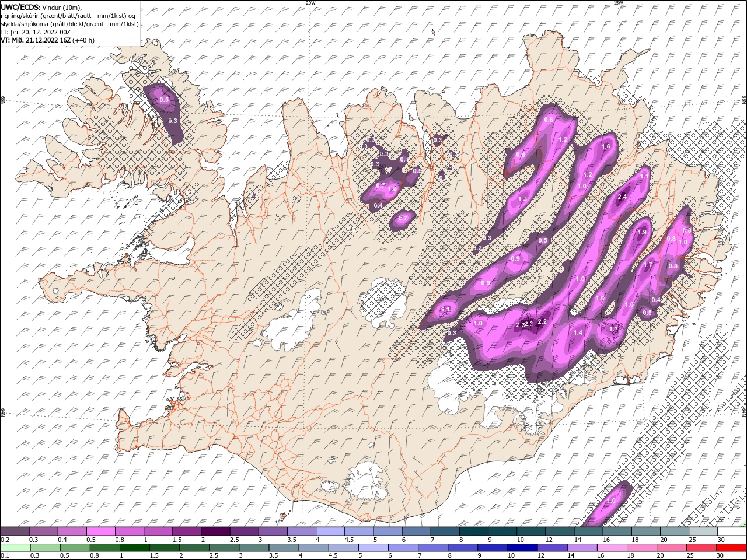Select rain legend swatch 0.5–0.8
This screenshot has width=747, height=560.
75,548
